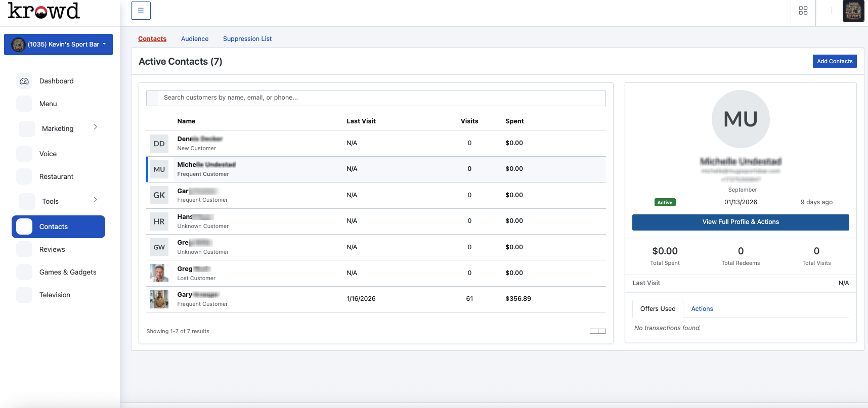
Task: Click the Lost Customer label
Action: click(x=196, y=279)
